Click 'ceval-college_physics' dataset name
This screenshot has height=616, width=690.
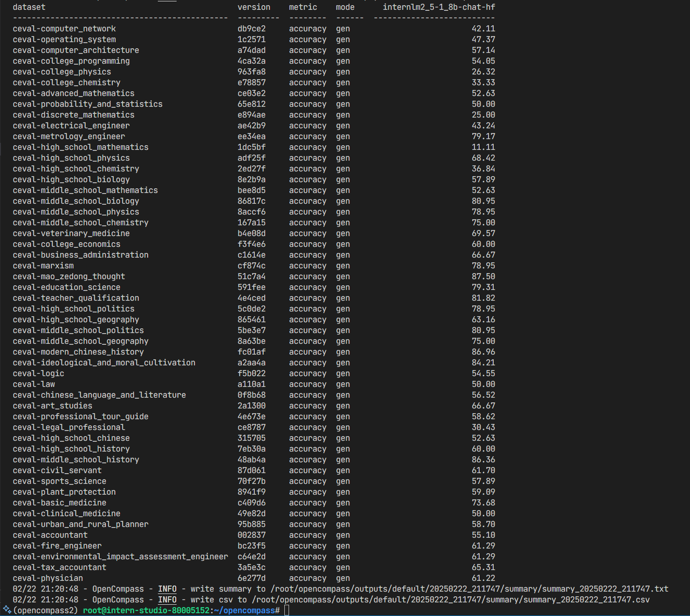coord(62,72)
